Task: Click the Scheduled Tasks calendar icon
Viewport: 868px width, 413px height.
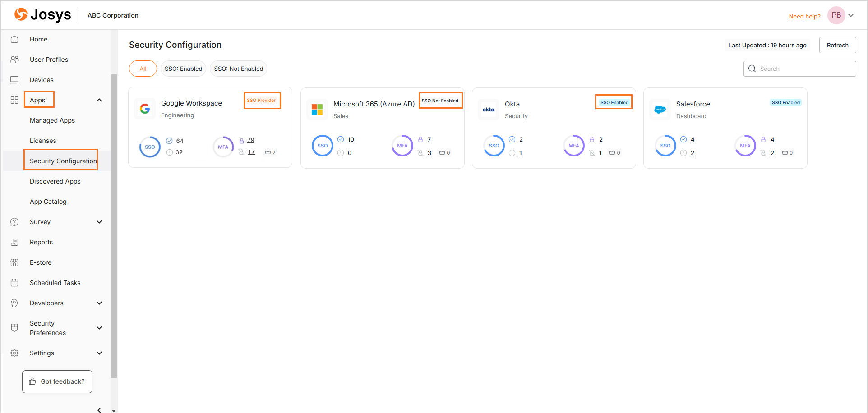Action: coord(14,283)
